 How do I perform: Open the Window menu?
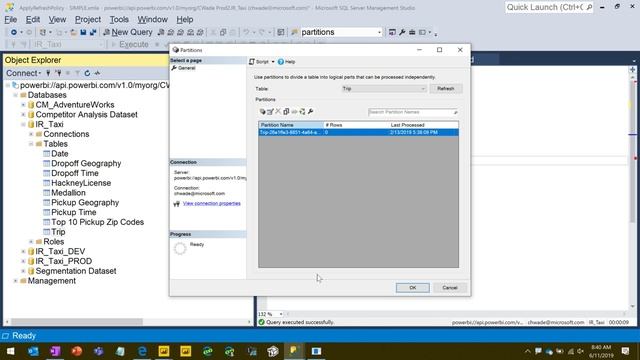pyautogui.click(x=152, y=20)
